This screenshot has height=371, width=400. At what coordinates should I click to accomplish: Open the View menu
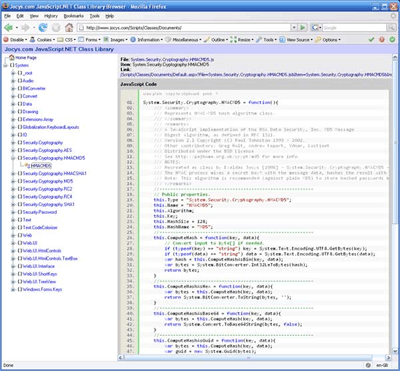[x=34, y=16]
